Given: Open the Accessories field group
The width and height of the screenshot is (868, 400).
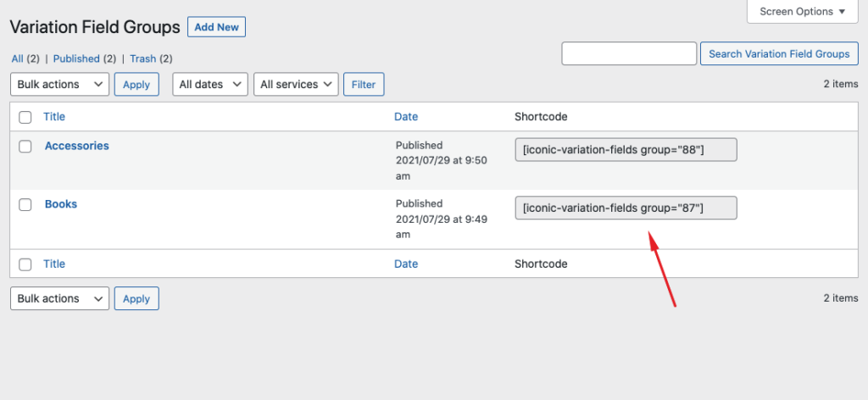Looking at the screenshot, I should 76,146.
